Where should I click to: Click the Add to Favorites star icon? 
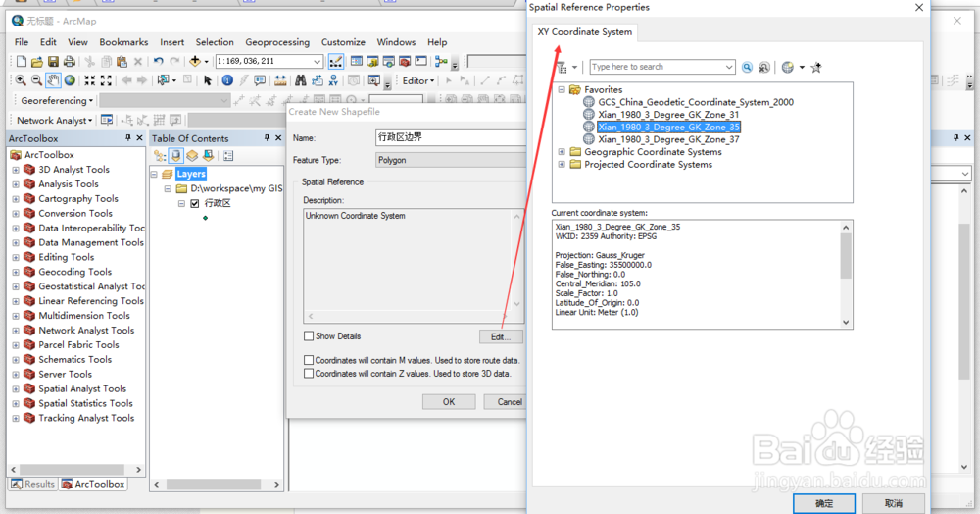816,68
